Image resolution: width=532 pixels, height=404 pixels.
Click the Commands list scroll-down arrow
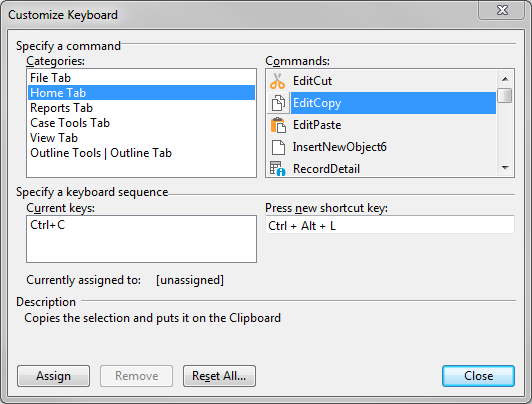pyautogui.click(x=505, y=168)
